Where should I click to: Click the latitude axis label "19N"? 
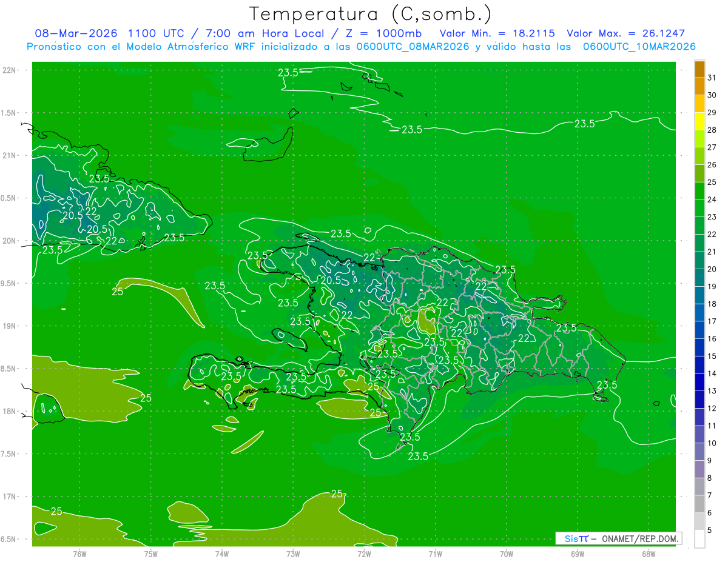[x=10, y=326]
